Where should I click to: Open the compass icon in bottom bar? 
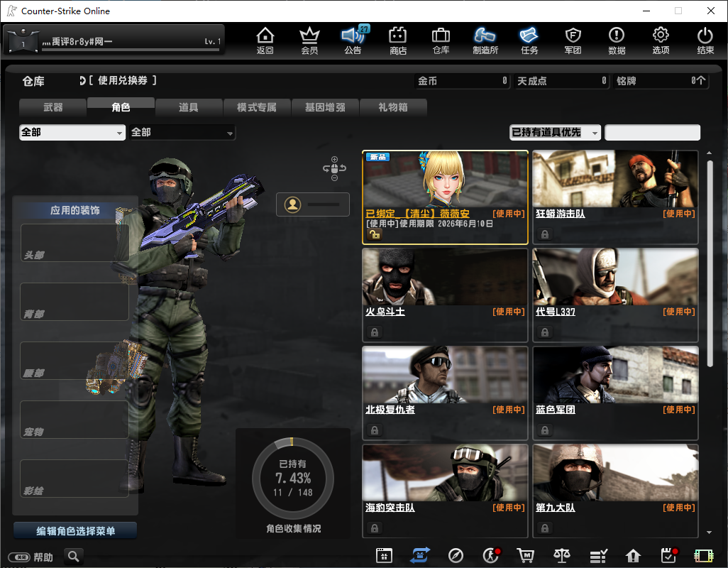pos(456,555)
